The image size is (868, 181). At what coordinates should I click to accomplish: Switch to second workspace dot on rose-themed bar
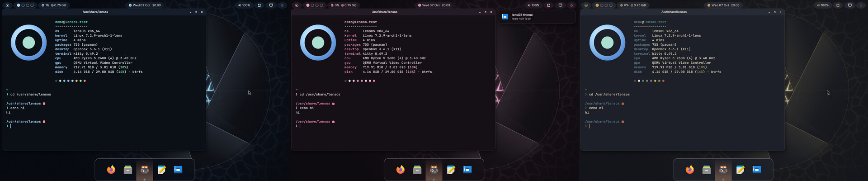click(312, 5)
